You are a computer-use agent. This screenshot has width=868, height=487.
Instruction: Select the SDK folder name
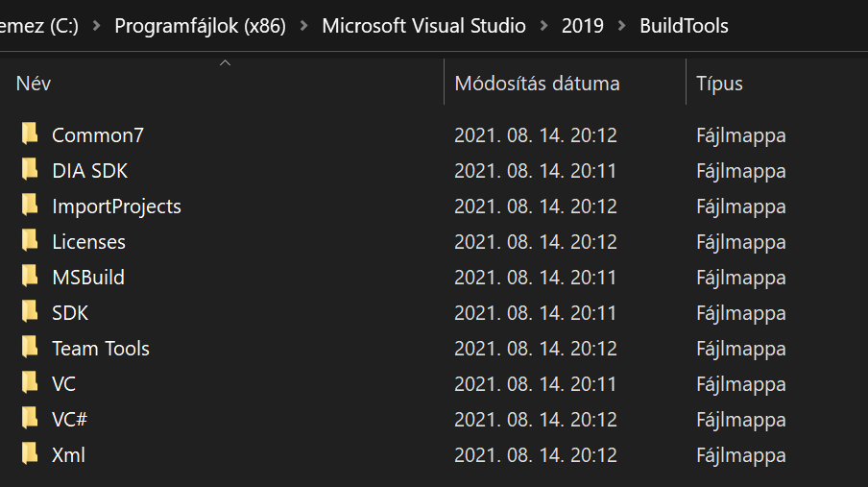[70, 313]
